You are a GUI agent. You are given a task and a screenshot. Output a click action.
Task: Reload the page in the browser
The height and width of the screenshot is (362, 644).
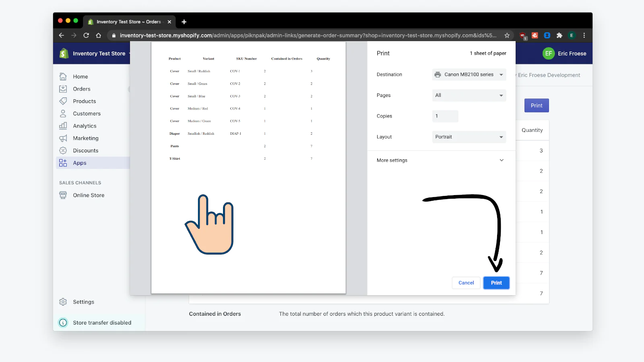pyautogui.click(x=86, y=35)
